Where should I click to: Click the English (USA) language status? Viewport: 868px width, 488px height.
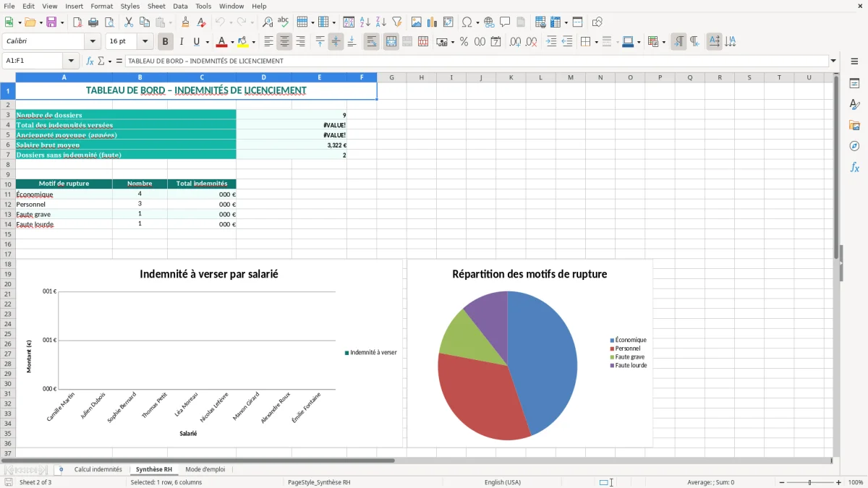point(502,482)
